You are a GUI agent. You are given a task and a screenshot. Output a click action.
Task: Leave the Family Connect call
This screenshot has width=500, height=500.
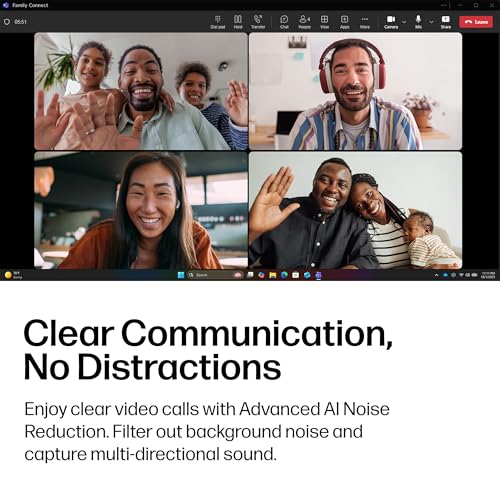tap(476, 22)
